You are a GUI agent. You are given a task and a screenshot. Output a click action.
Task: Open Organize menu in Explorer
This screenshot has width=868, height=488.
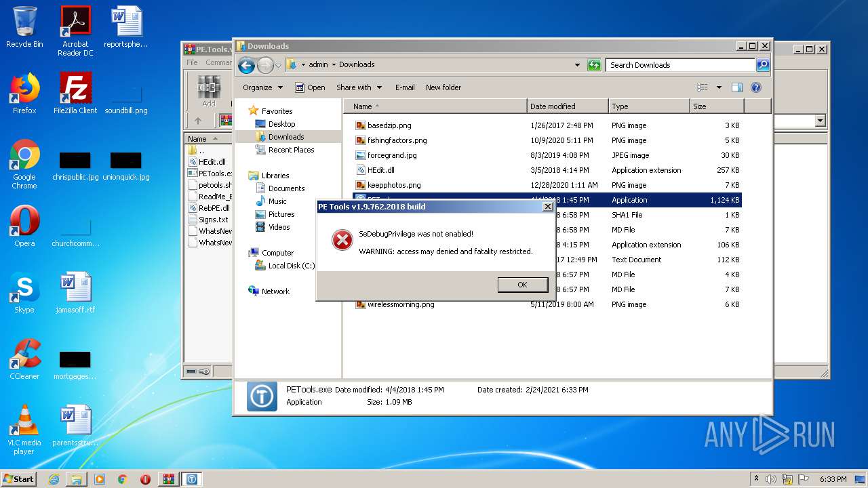click(262, 87)
